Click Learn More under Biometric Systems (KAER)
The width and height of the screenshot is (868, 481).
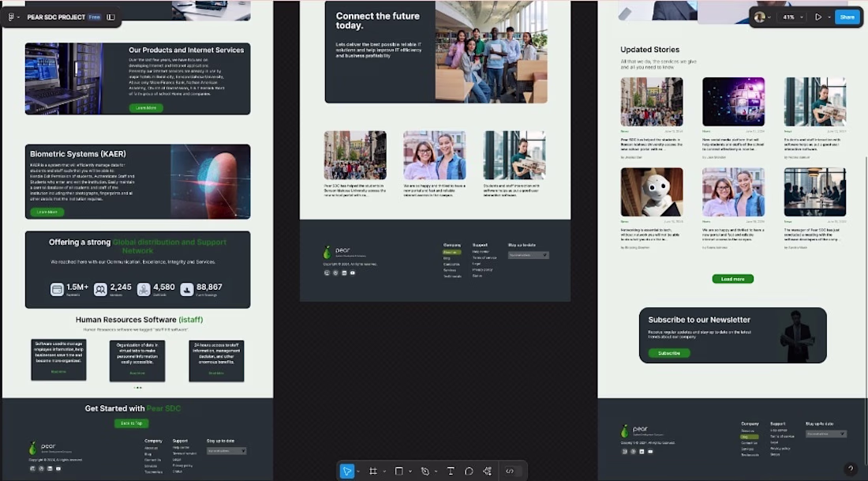coord(47,212)
